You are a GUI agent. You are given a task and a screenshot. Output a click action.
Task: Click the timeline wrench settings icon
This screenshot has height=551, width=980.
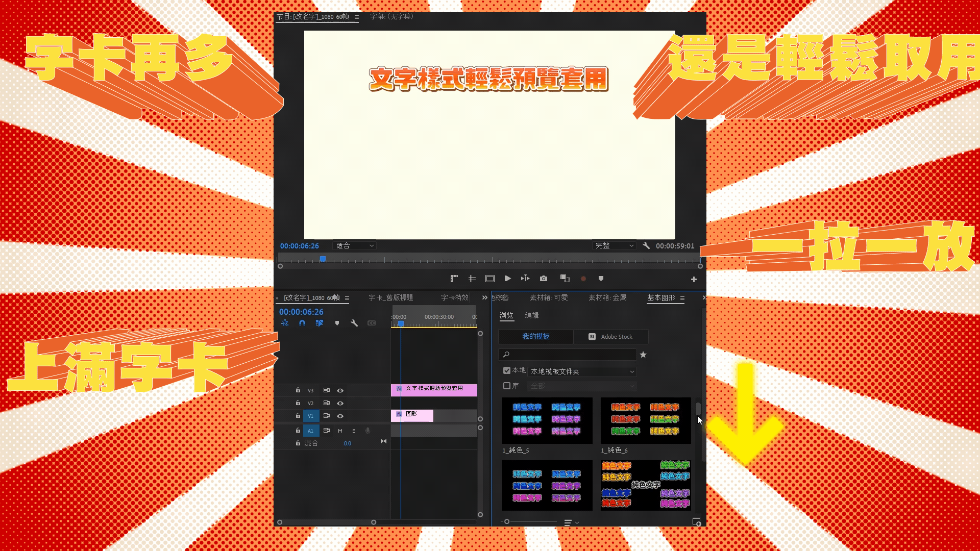[x=354, y=323]
